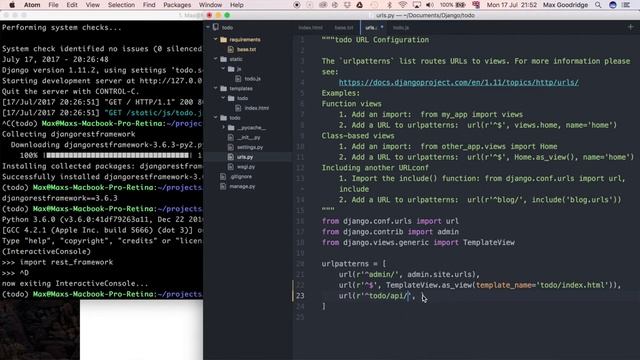Click the templates folder icon
Screen dimensions: 640x360
coord(223,89)
